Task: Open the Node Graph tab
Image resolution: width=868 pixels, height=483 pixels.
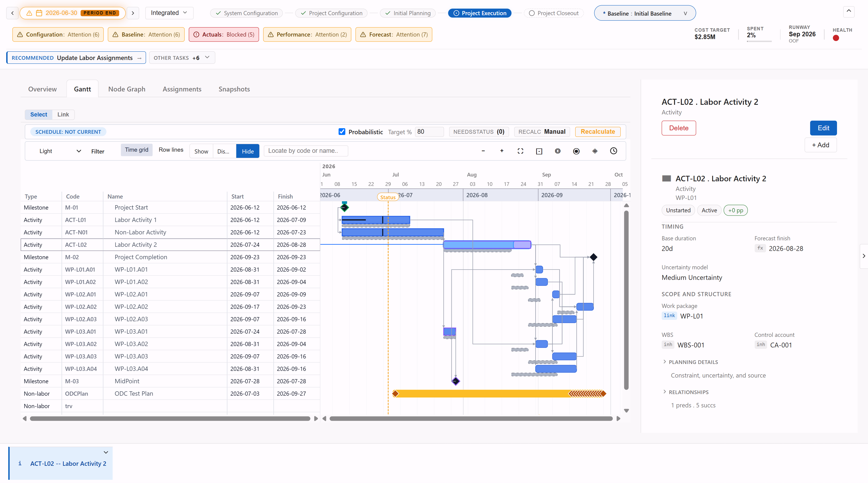Action: (127, 89)
